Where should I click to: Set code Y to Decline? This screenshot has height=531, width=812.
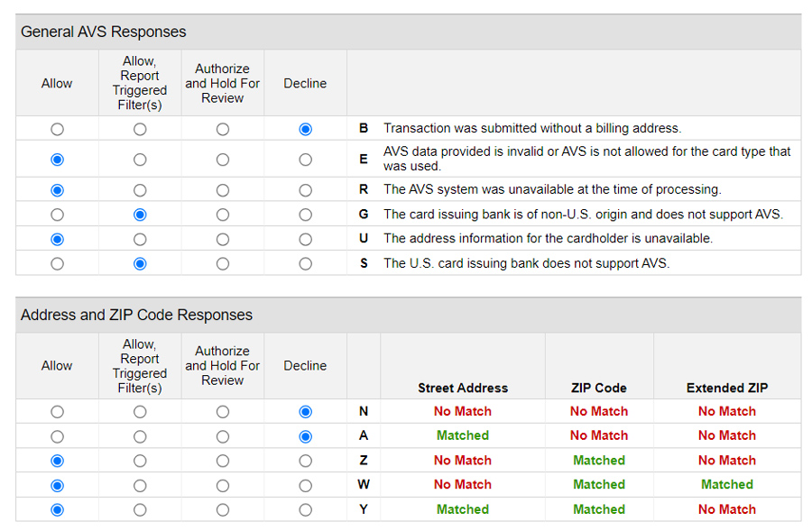tap(305, 509)
